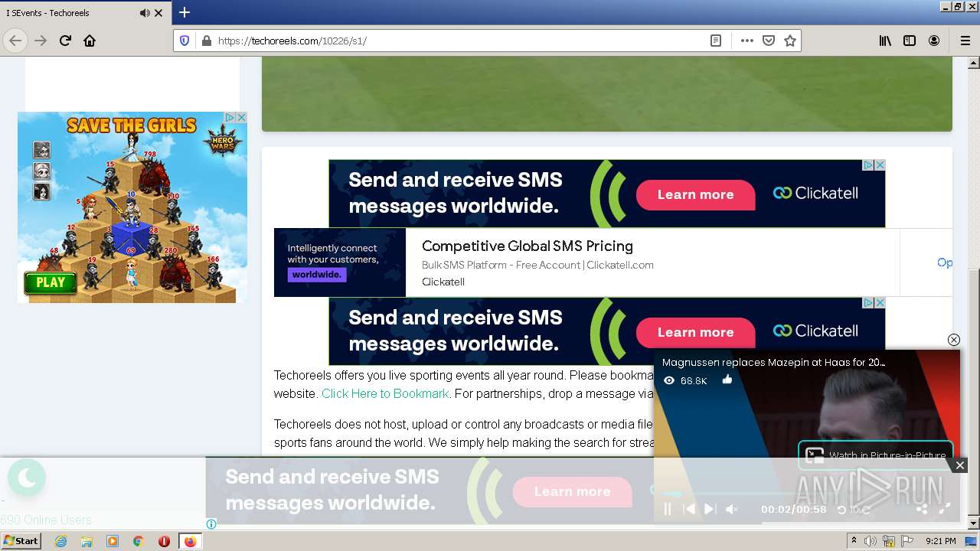Image resolution: width=980 pixels, height=551 pixels.
Task: Close the second Clickatell banner ad
Action: click(x=880, y=302)
